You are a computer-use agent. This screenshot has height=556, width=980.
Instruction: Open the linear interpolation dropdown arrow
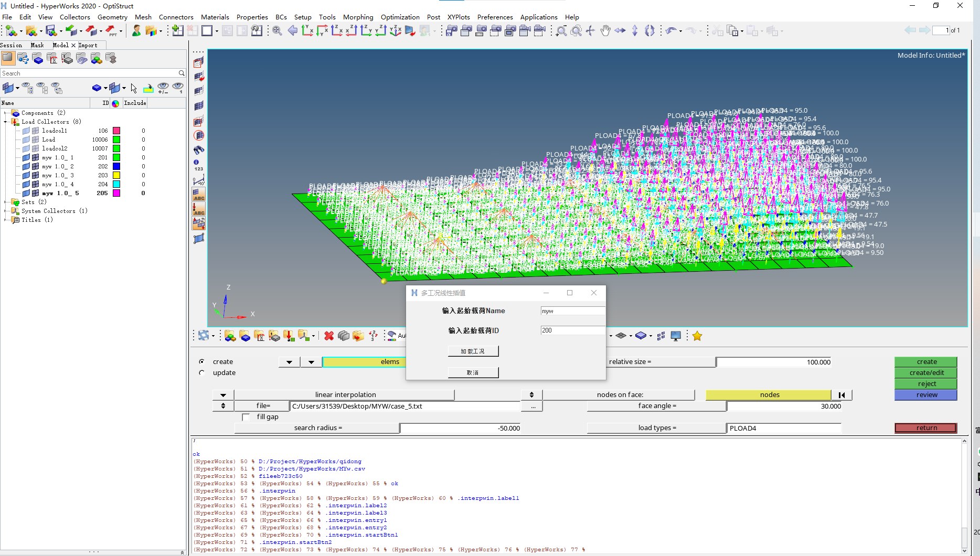coord(223,395)
